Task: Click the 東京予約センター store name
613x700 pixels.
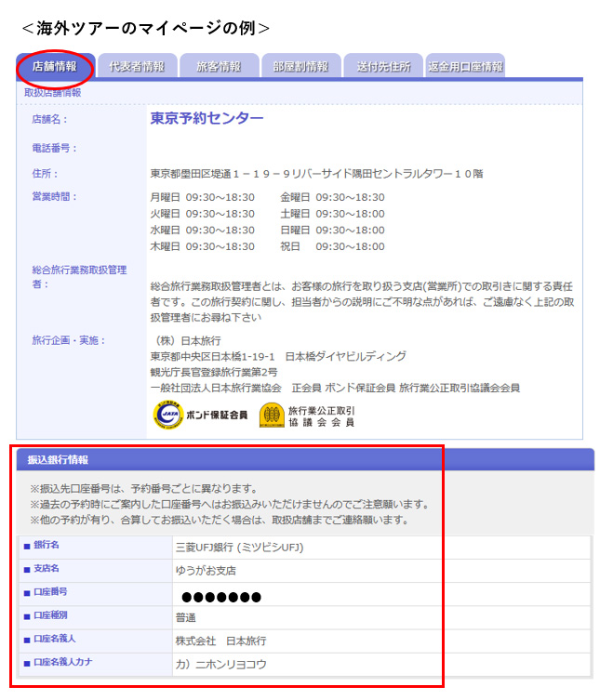Action: [x=207, y=118]
